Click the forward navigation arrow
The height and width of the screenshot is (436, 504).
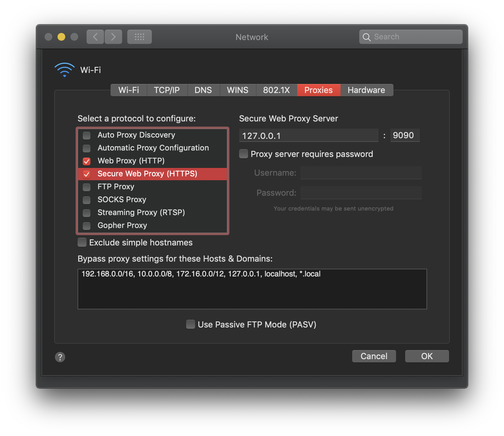point(113,37)
